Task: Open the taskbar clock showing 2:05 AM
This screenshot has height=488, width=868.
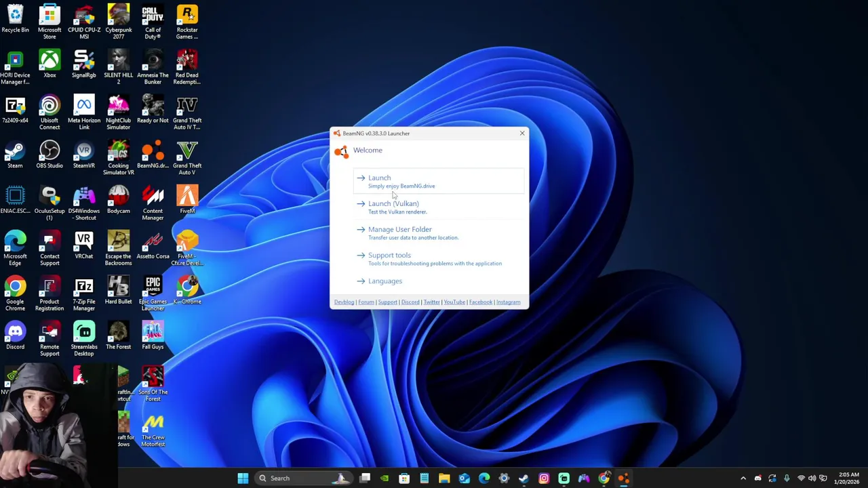Action: point(848,479)
